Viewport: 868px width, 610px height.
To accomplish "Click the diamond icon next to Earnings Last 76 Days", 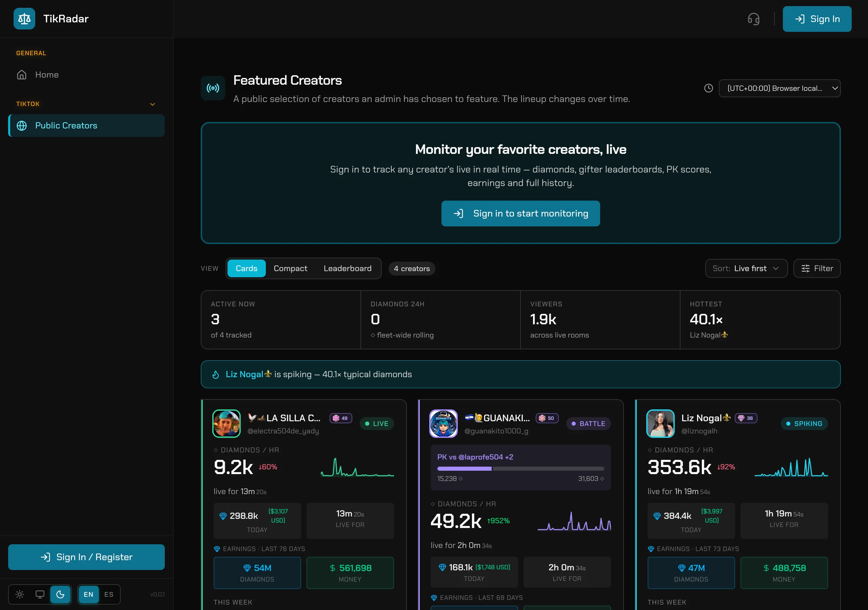I will click(217, 549).
